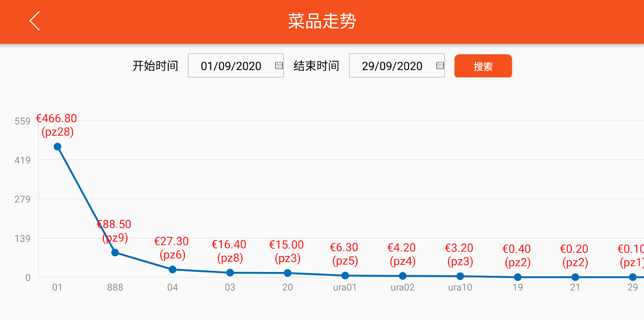This screenshot has width=644, height=320.
Task: Open calendar icon in start date field
Action: (x=279, y=66)
